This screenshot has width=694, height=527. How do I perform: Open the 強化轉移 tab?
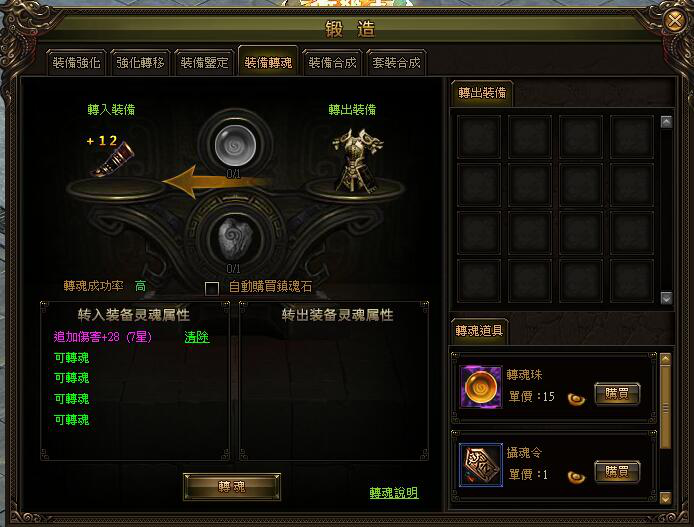pyautogui.click(x=140, y=63)
